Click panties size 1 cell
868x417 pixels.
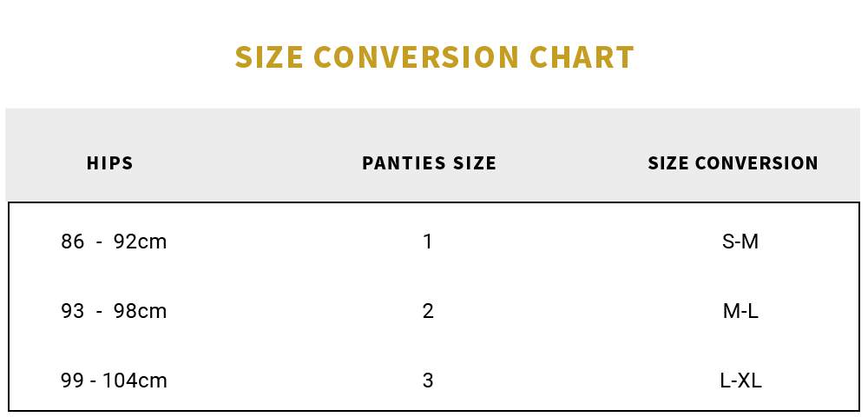tap(428, 242)
